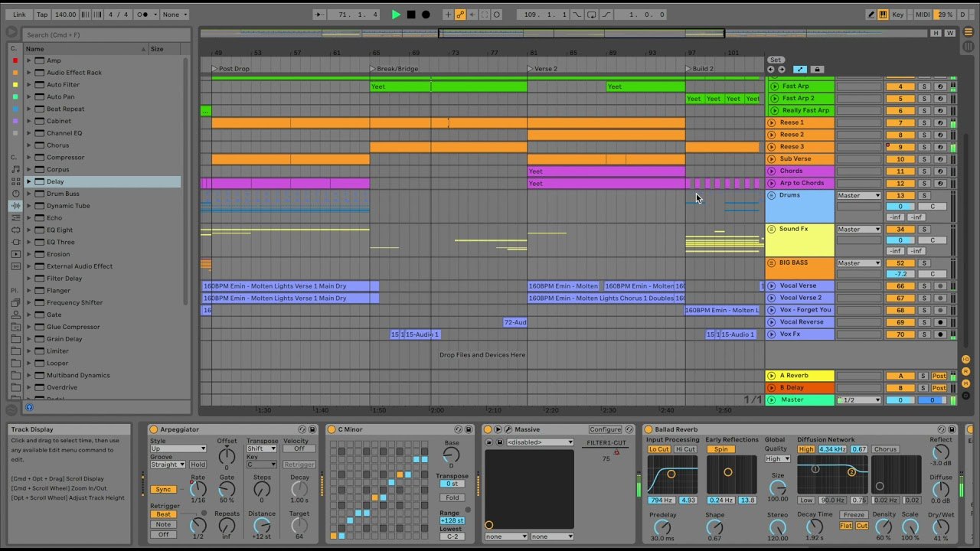Toggle Spin in Early Reflections
This screenshot has height=551, width=980.
point(720,449)
